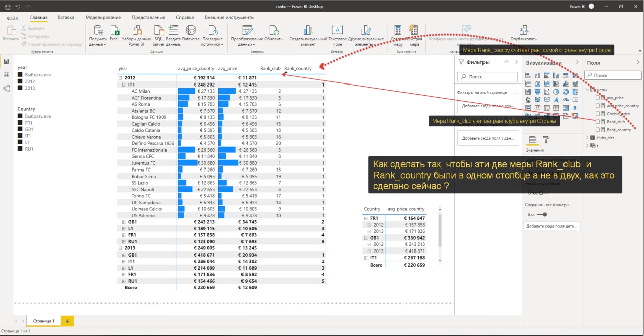Image resolution: width=644 pixels, height=336 pixels.
Task: Click the Save icon in the title bar
Action: click(x=7, y=6)
